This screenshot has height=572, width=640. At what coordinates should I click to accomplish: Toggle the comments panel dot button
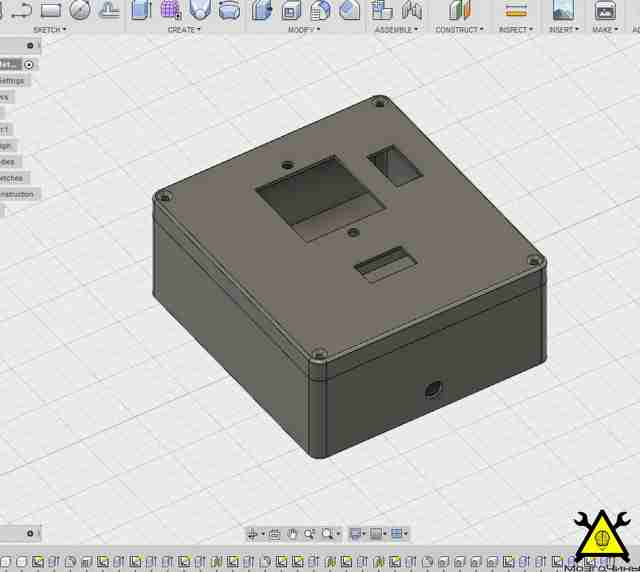30,533
